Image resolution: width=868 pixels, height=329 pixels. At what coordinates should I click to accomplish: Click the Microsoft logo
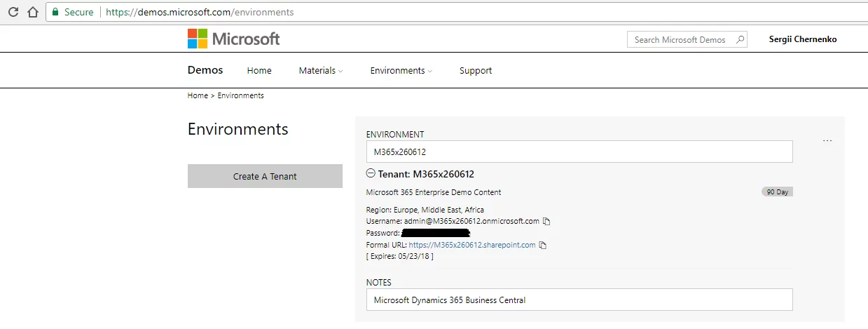[233, 39]
